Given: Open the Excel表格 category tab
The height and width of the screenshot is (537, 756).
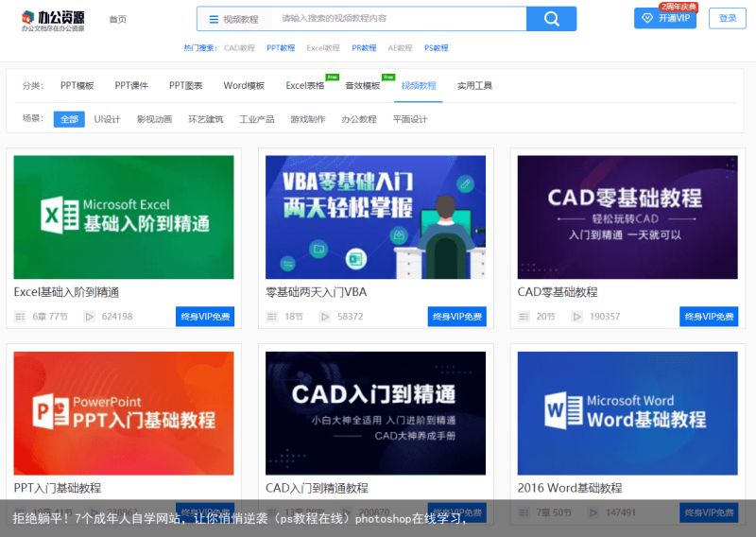Looking at the screenshot, I should [x=305, y=85].
